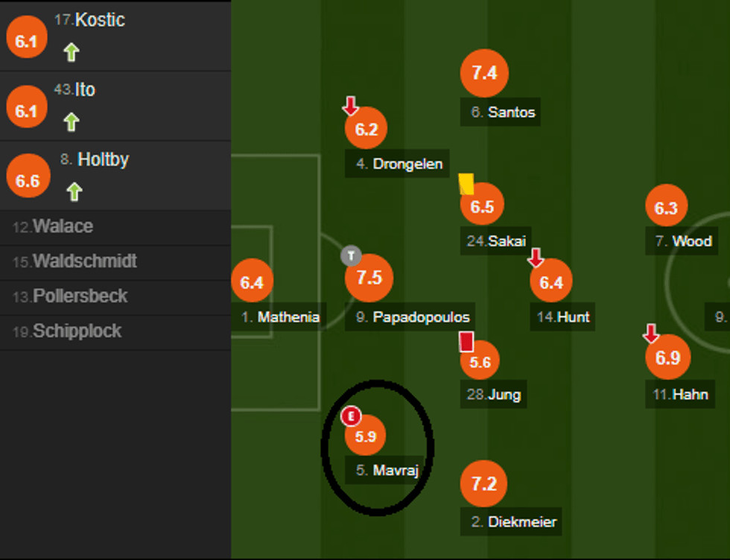The height and width of the screenshot is (560, 730).
Task: Select Waldschmidt in the bench list
Action: pos(84,261)
